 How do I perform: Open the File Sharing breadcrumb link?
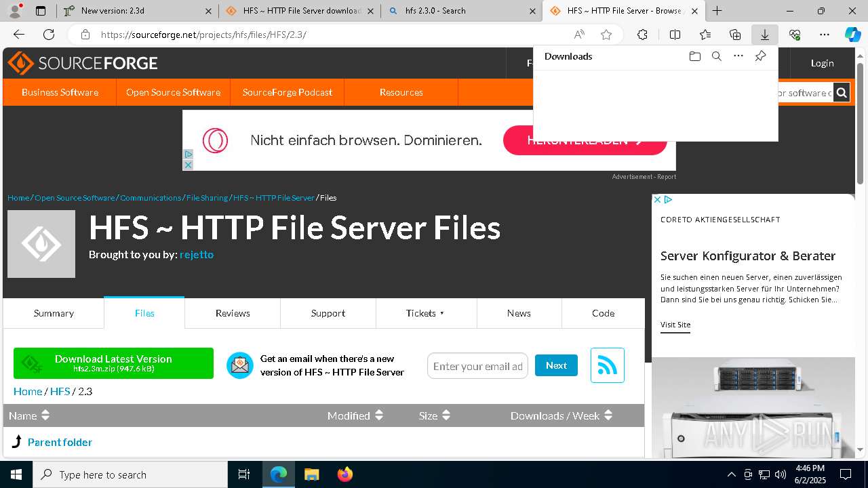(x=207, y=198)
